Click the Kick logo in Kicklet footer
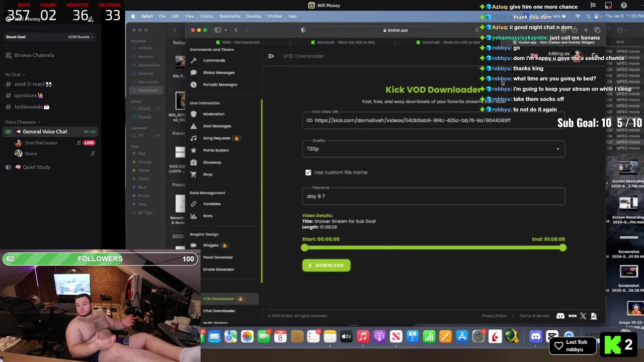The width and height of the screenshot is (644, 362). coord(572,316)
